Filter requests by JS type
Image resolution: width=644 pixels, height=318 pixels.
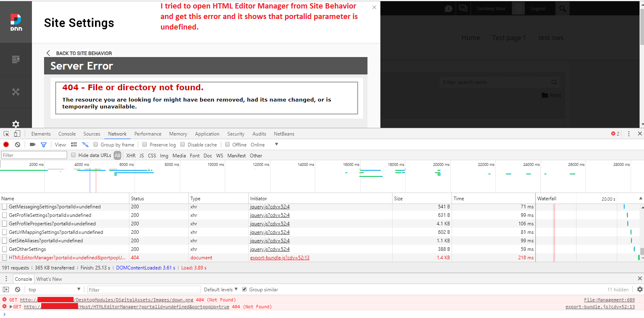click(x=141, y=155)
